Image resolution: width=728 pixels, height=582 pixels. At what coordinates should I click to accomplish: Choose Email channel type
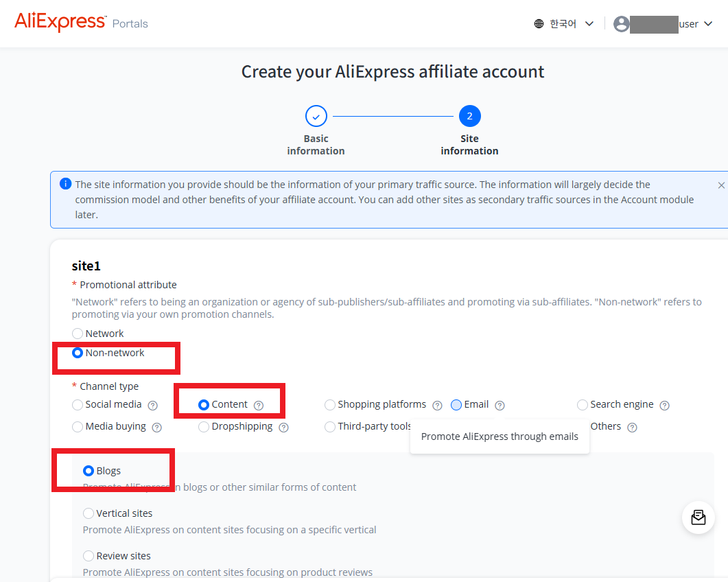coord(456,404)
